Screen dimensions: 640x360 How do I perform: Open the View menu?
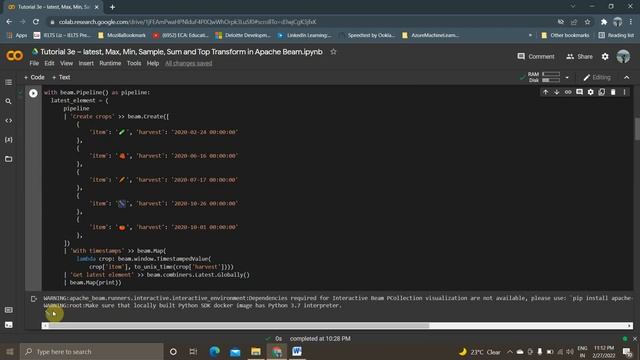click(66, 63)
